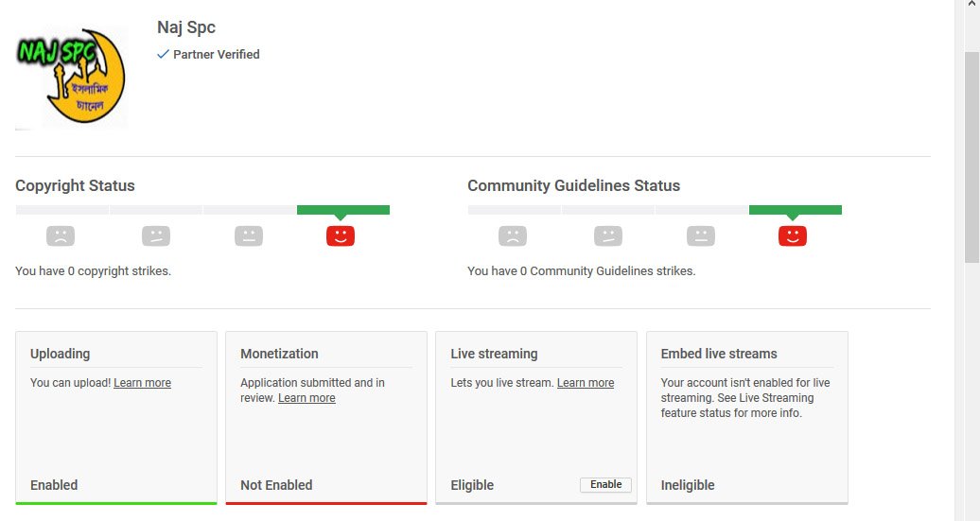This screenshot has height=521, width=980.
Task: Click the red happy face under Community Guidelines
Action: 793,236
